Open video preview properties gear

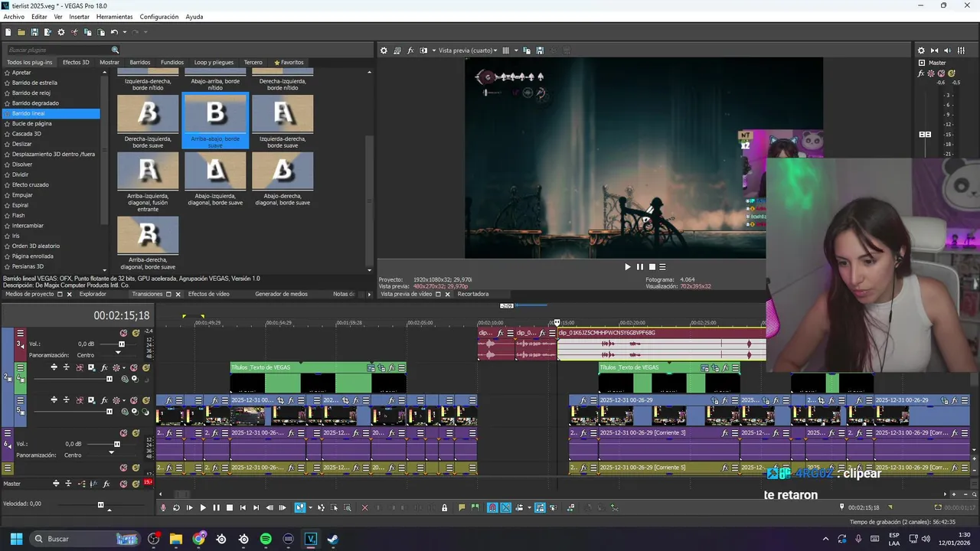pyautogui.click(x=384, y=51)
